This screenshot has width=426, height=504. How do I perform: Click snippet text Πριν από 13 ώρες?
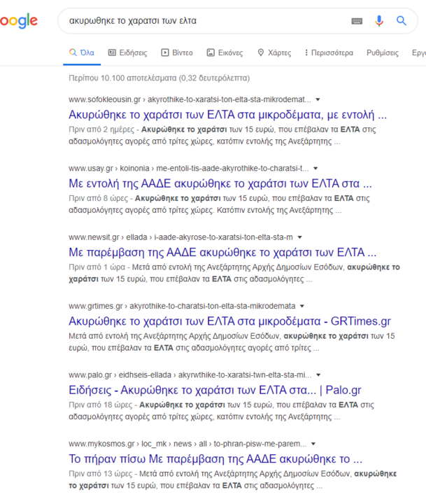(101, 473)
